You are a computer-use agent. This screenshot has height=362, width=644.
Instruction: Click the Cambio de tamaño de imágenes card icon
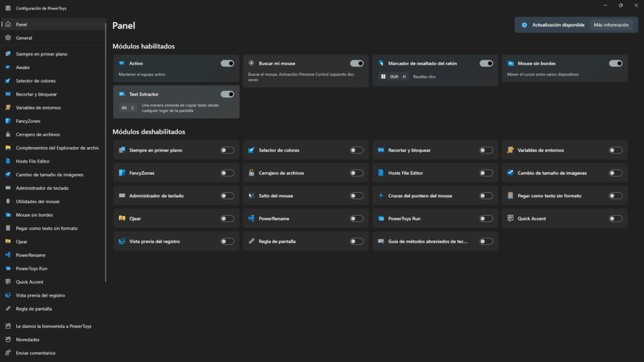point(511,173)
